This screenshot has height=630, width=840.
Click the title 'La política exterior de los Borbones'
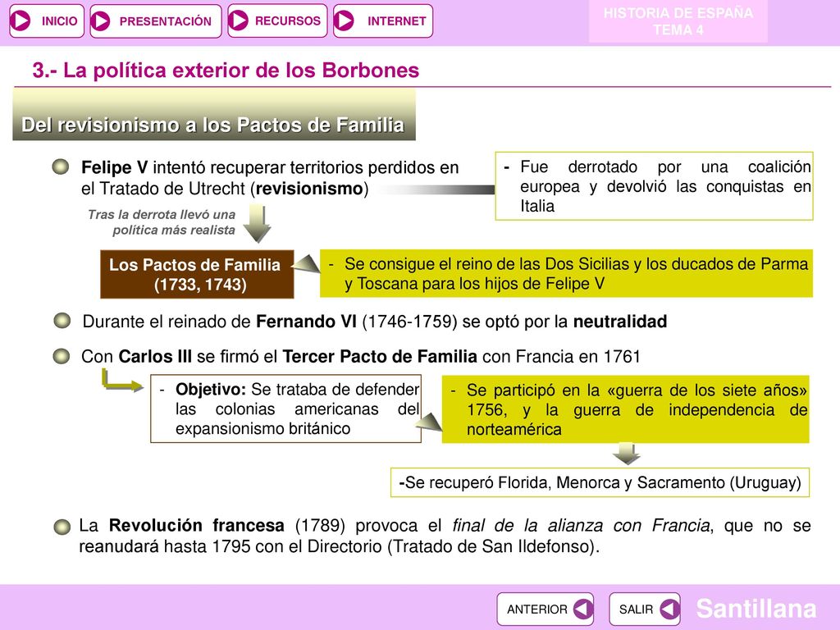pyautogui.click(x=226, y=71)
